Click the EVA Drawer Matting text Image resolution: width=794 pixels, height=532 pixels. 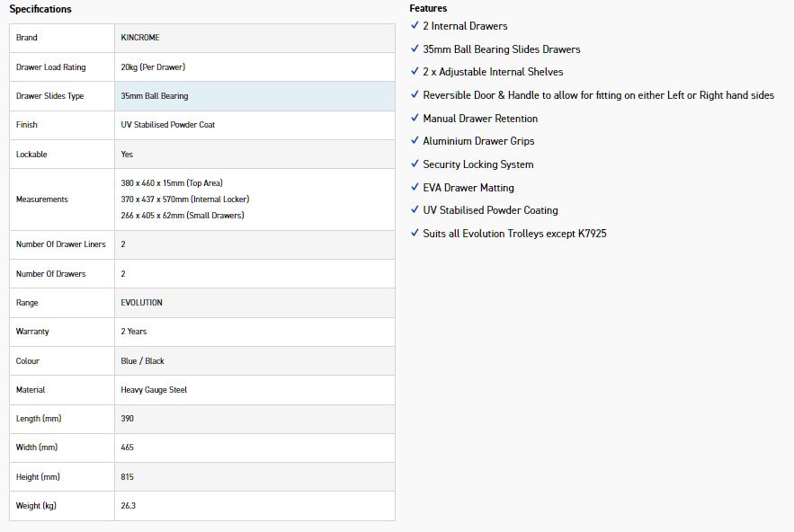tap(468, 188)
